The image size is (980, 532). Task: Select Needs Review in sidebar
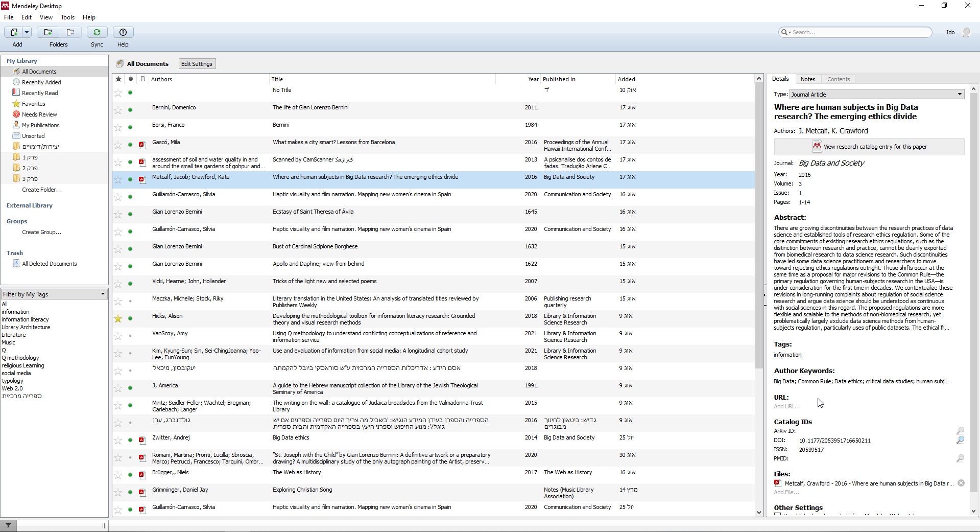point(39,114)
